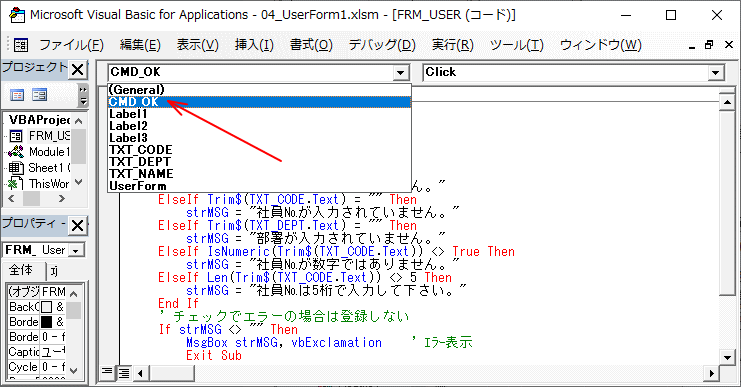The width and height of the screenshot is (741, 387).
Task: Click the Module1 icon in the project tree
Action: pyautogui.click(x=16, y=152)
